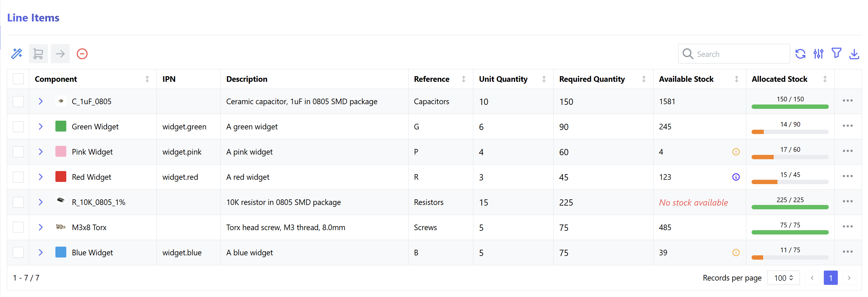This screenshot has width=868, height=297.
Task: Click the right arrow build stock icon
Action: pyautogui.click(x=60, y=54)
